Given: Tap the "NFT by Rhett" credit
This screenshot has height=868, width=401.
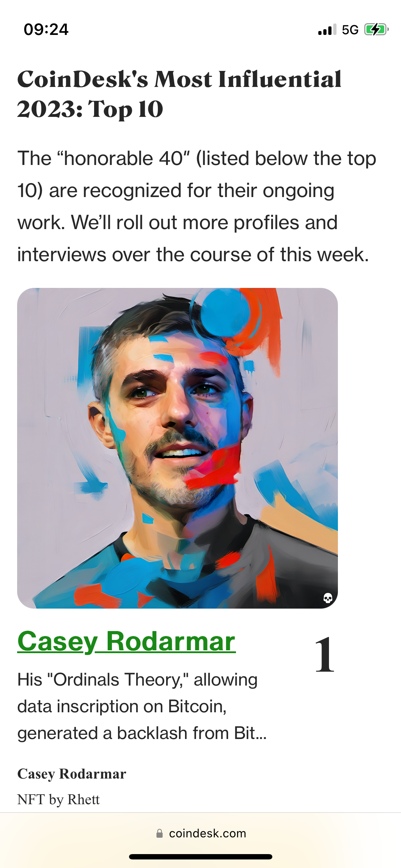Looking at the screenshot, I should click(58, 800).
